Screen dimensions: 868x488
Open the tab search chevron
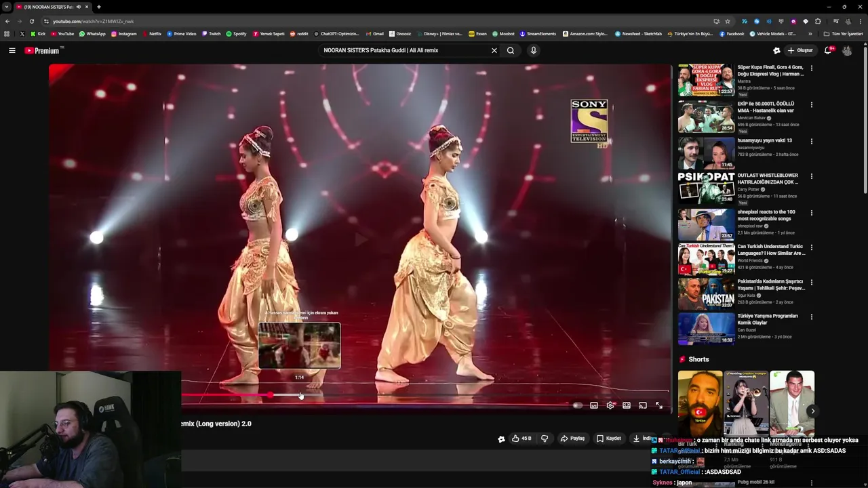point(6,7)
